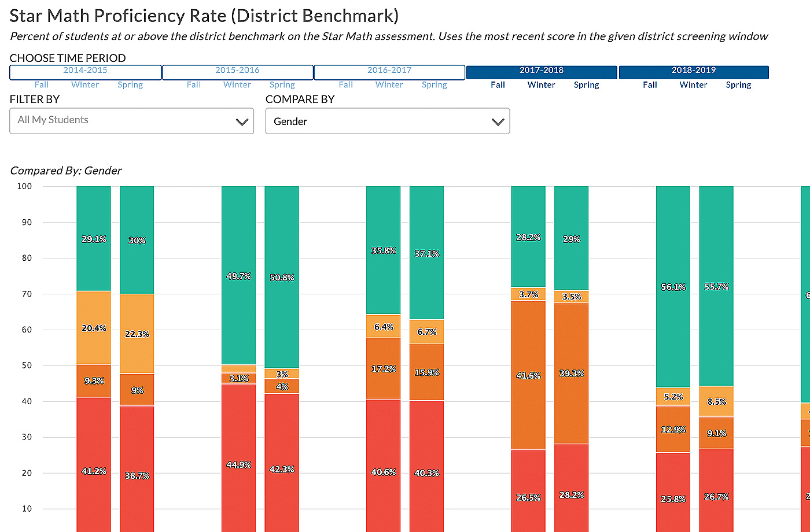The height and width of the screenshot is (532, 810).
Task: Toggle the 2017-2018 time period button
Action: tap(542, 72)
